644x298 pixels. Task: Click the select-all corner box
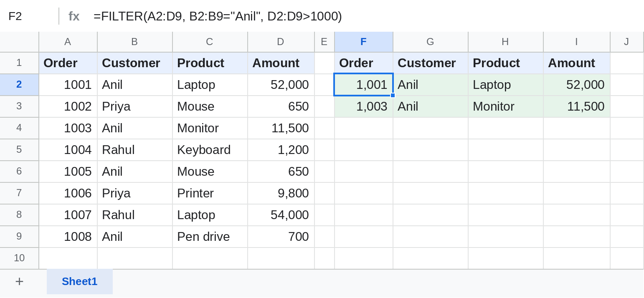pyautogui.click(x=19, y=42)
